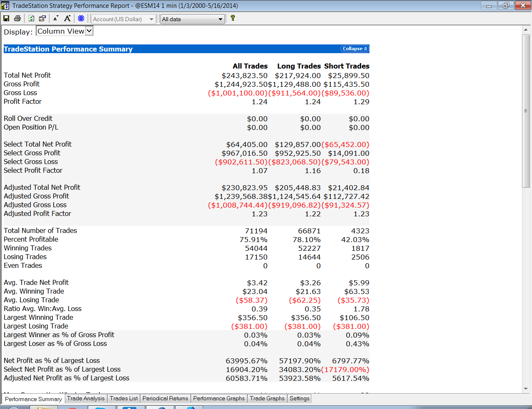The image size is (532, 409).
Task: Click the (17179.00%) short select percentage
Action: [345, 370]
